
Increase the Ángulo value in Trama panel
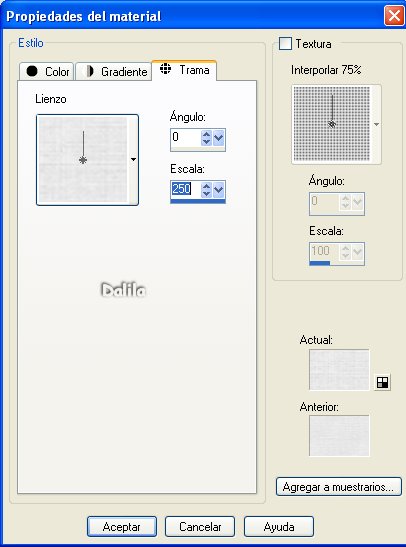pos(206,134)
